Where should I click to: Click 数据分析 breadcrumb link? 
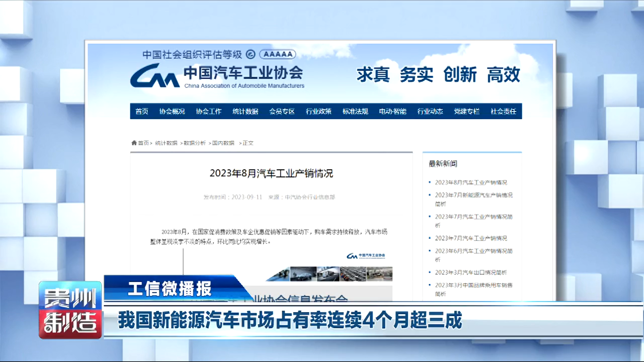tap(195, 143)
